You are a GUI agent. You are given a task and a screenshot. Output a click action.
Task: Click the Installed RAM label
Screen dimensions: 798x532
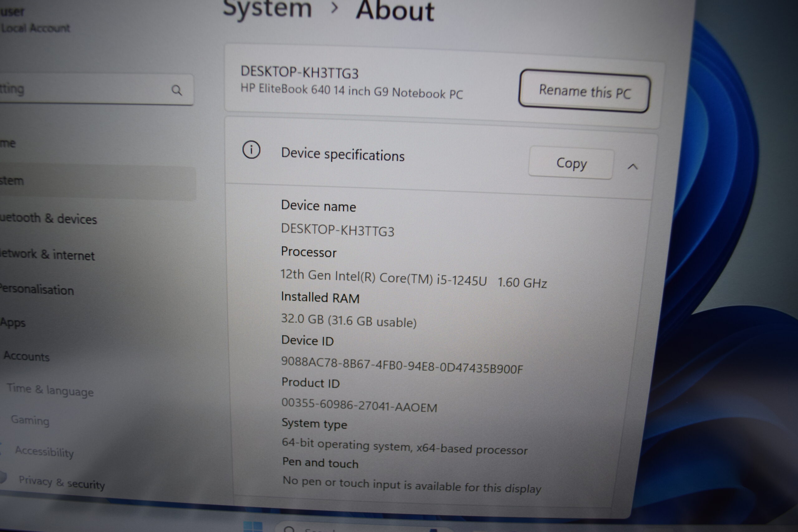tap(320, 297)
